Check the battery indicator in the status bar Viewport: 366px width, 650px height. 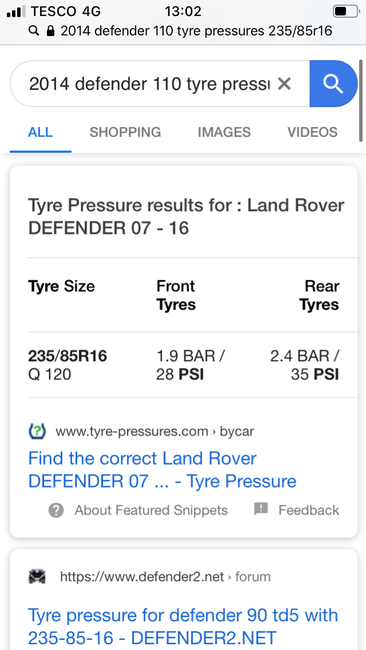346,11
